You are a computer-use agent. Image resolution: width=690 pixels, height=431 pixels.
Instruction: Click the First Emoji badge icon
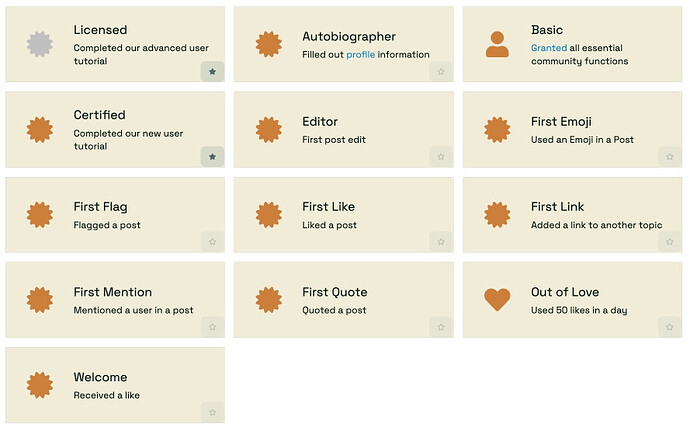tap(497, 129)
